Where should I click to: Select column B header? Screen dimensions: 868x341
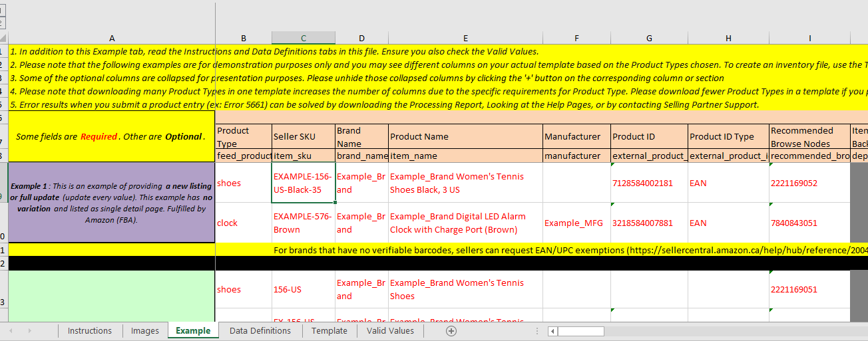point(244,38)
